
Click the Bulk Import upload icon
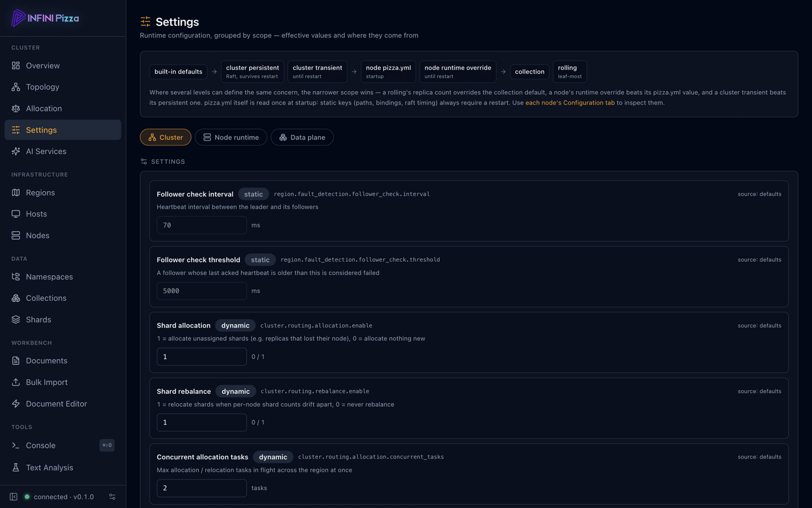pos(16,382)
